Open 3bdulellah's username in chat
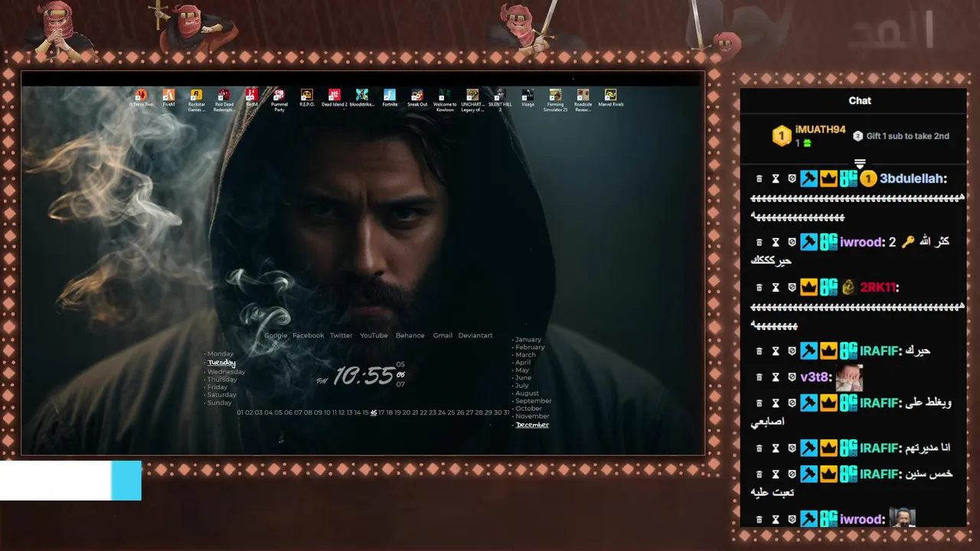This screenshot has width=980, height=551. pos(911,178)
